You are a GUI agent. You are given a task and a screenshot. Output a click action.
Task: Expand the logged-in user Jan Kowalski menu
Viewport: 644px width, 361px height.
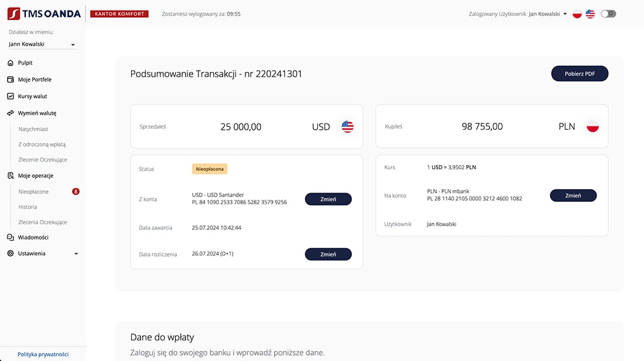[565, 14]
